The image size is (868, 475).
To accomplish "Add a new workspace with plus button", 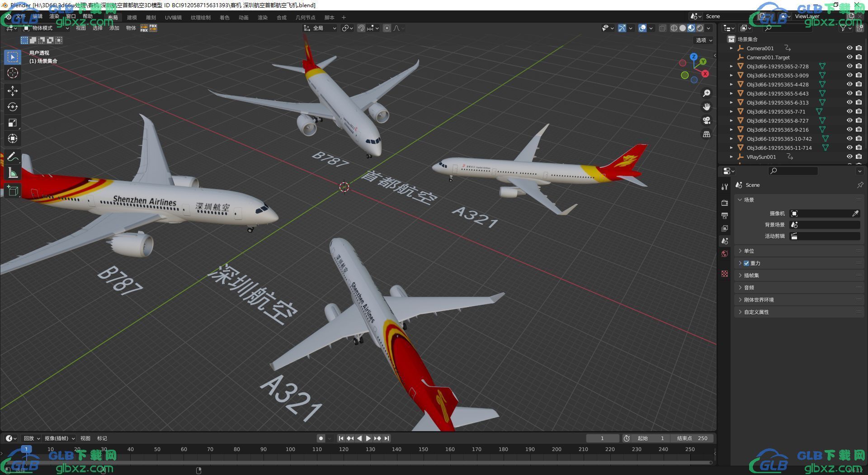I will tap(344, 18).
